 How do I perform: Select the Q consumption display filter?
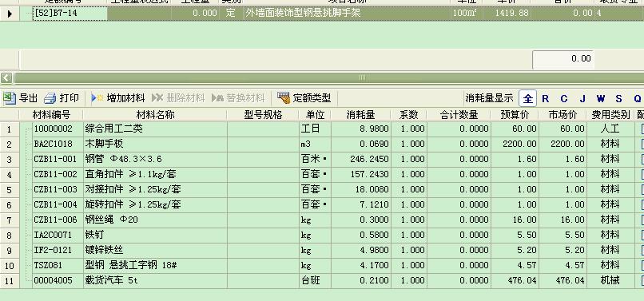(x=637, y=98)
